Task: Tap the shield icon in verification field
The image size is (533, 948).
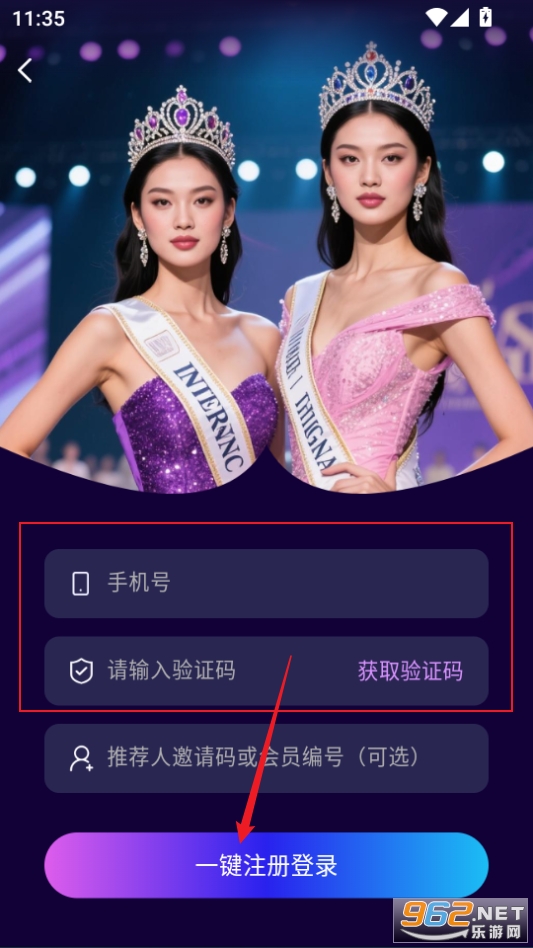Action: click(81, 671)
